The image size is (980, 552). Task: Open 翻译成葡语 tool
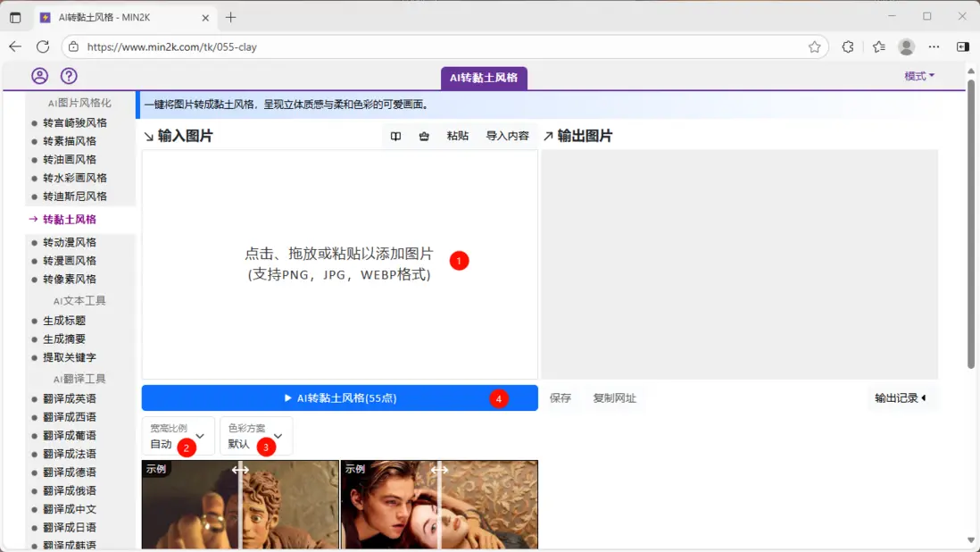point(70,436)
